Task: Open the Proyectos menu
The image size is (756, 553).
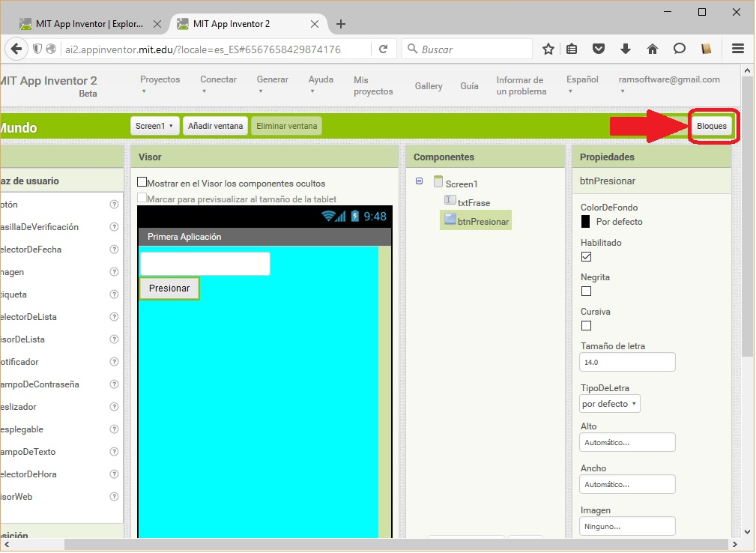Action: [160, 85]
